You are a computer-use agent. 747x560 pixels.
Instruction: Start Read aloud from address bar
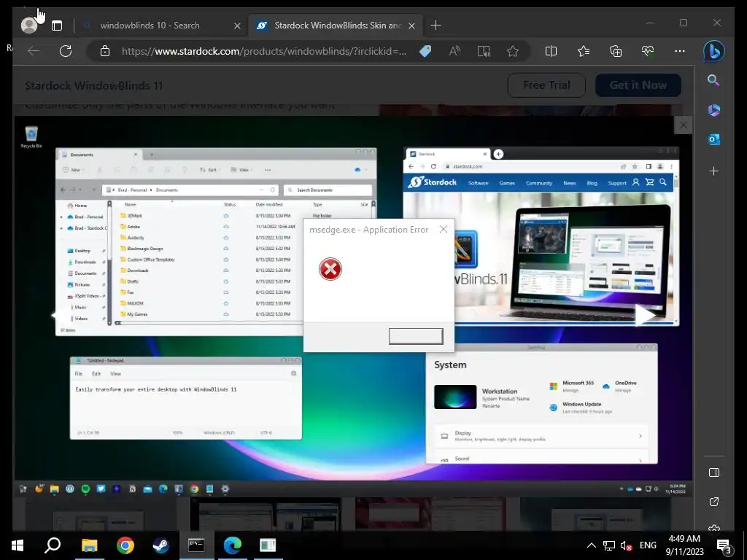click(454, 52)
